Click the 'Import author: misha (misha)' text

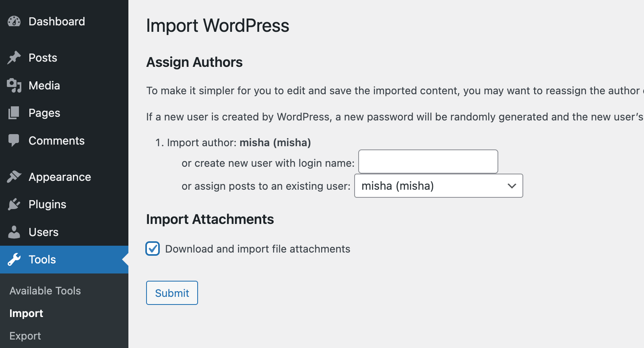[239, 143]
